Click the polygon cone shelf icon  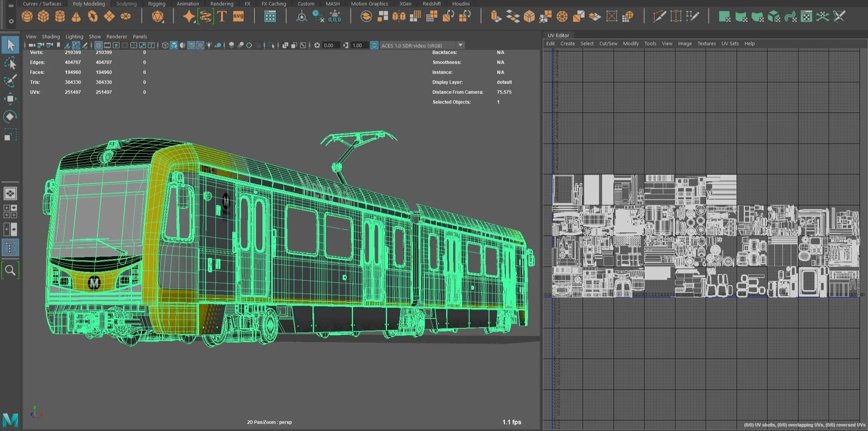point(76,16)
